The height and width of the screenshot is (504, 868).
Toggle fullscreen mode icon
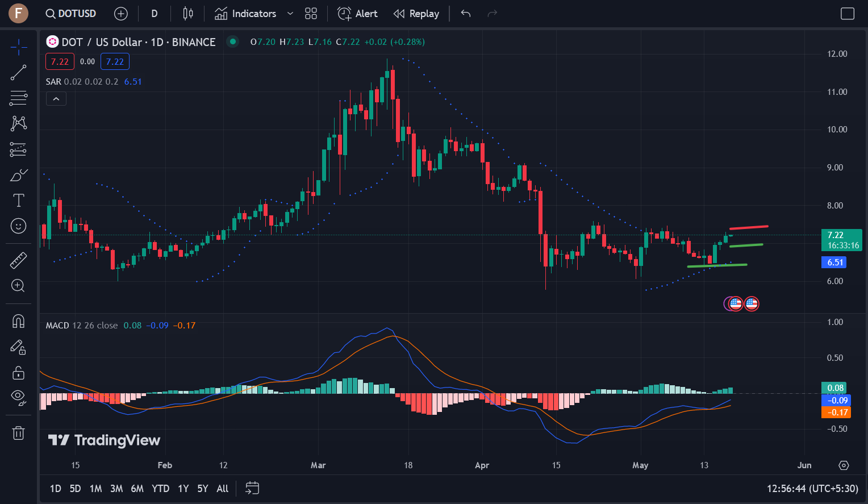[847, 14]
